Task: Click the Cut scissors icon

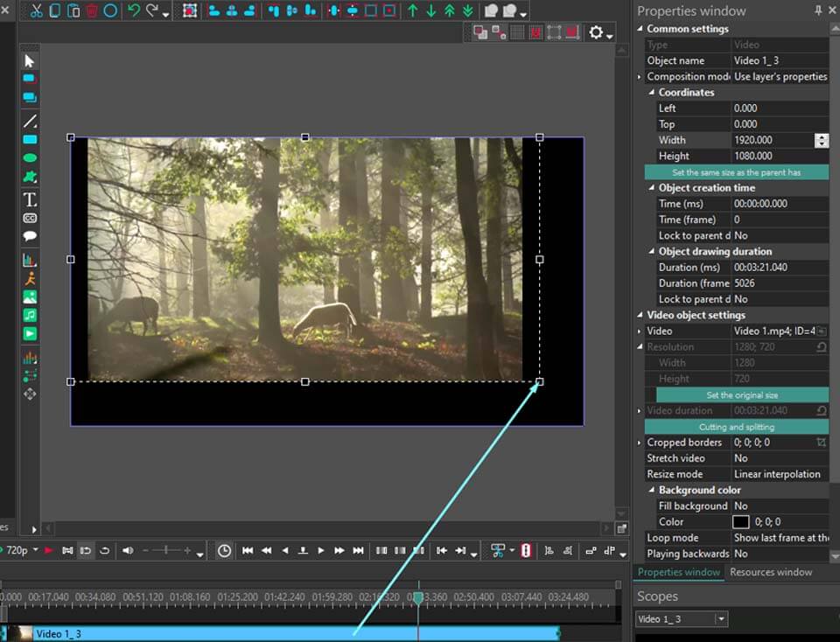Action: [36, 10]
